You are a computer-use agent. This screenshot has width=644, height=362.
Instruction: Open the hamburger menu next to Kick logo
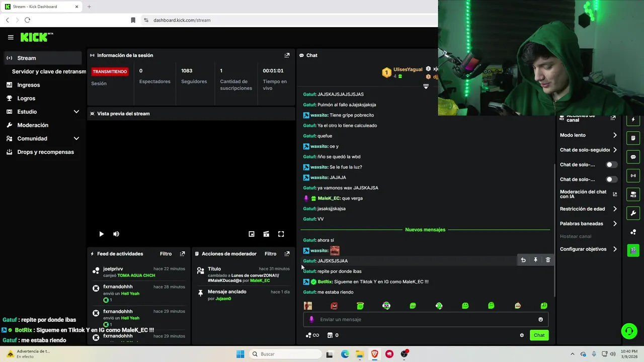click(11, 37)
